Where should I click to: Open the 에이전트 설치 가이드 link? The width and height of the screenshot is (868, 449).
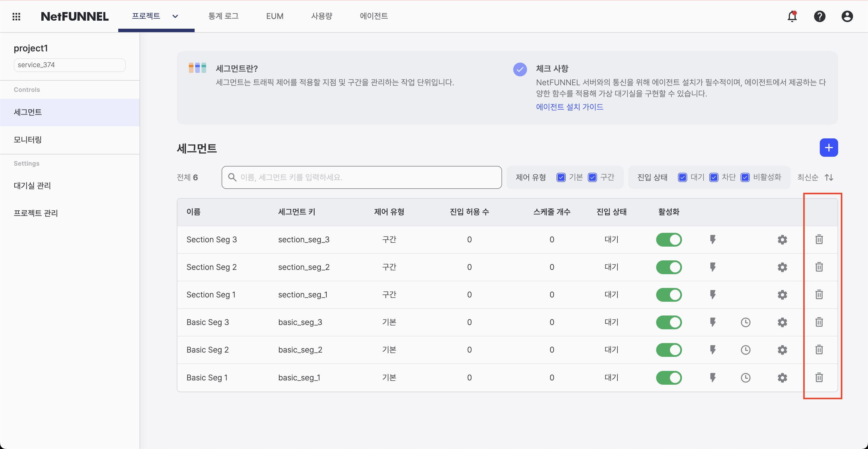569,107
